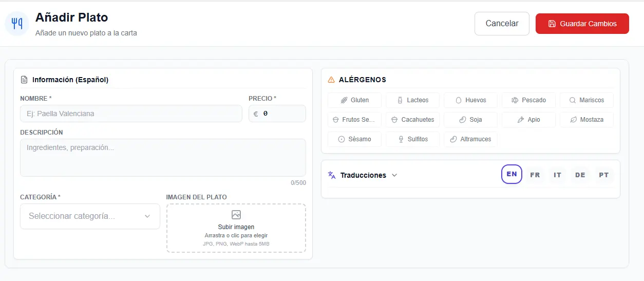Open the Seleccionar categoría dropdown
The width and height of the screenshot is (644, 281).
pyautogui.click(x=90, y=216)
